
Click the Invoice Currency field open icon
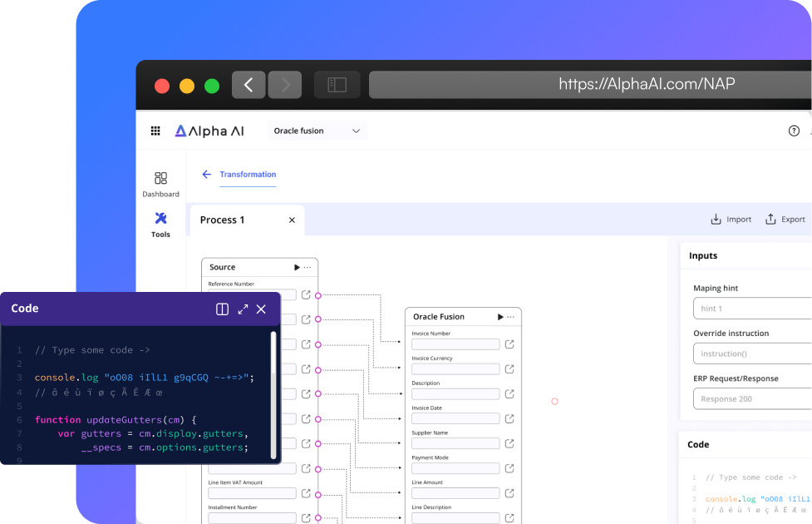[x=509, y=369]
